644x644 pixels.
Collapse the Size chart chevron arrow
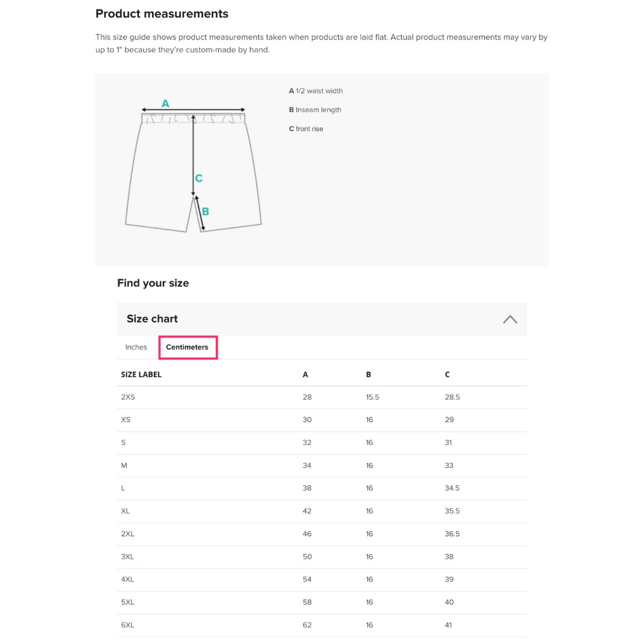(510, 319)
